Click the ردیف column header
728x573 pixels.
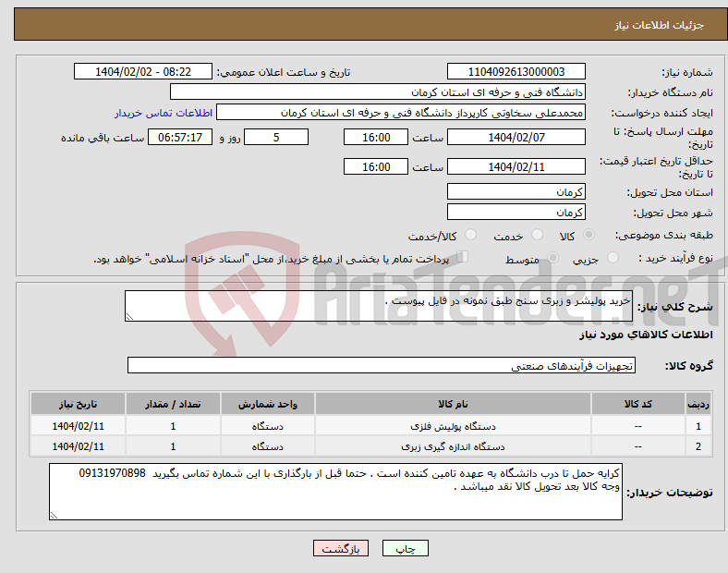698,404
